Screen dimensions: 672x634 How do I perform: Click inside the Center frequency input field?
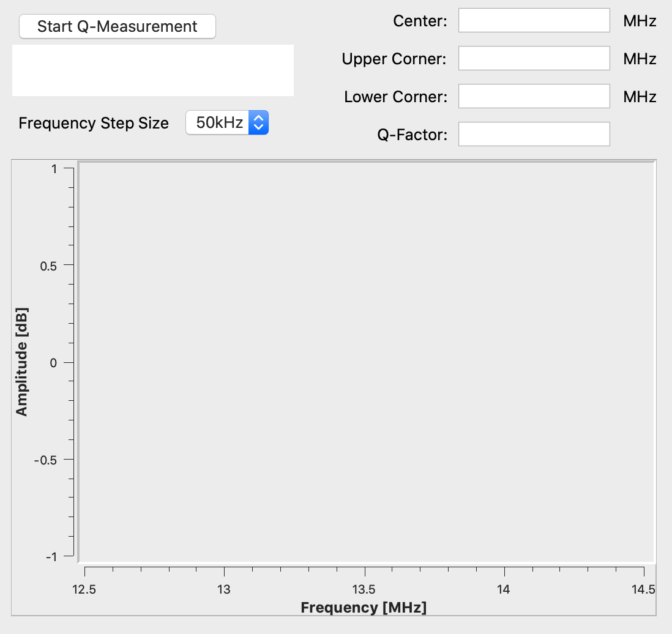[x=533, y=20]
